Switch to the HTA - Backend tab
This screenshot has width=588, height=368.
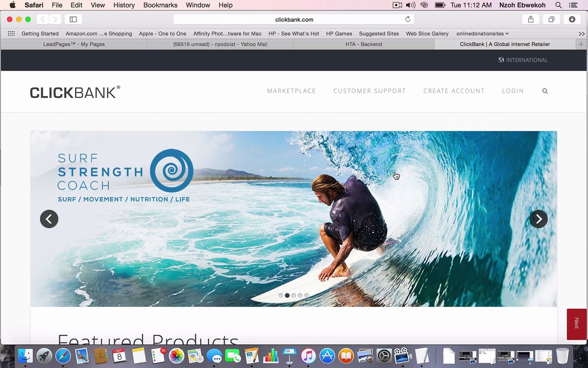[364, 44]
